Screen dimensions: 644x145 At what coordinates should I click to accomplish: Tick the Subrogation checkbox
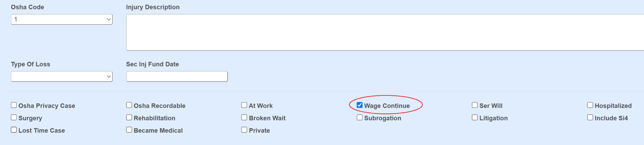pyautogui.click(x=359, y=117)
